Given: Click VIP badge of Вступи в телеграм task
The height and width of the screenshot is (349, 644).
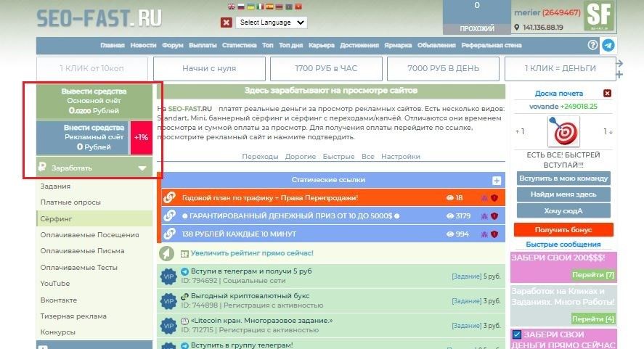Looking at the screenshot, I should (168, 276).
